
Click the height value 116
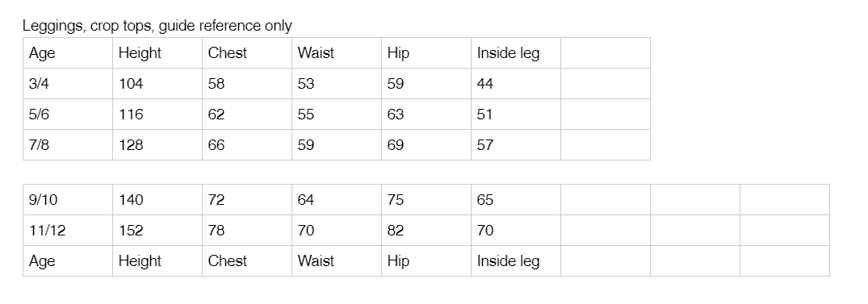pos(157,115)
